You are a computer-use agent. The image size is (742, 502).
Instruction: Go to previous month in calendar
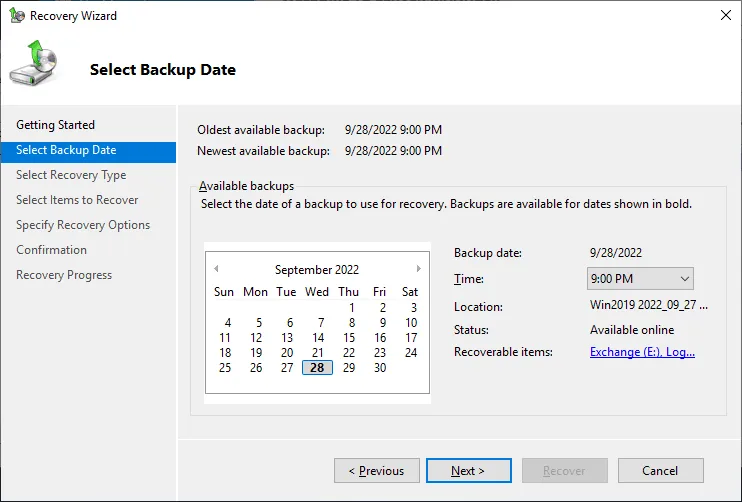point(216,269)
